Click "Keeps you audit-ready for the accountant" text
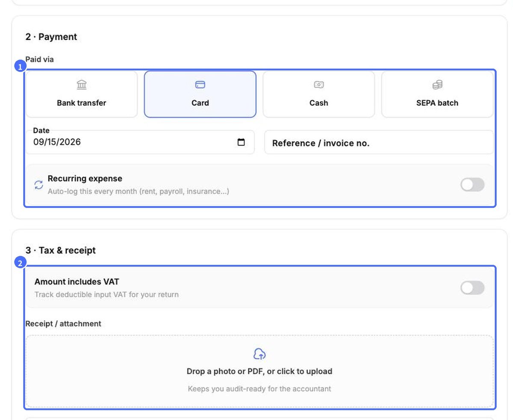This screenshot has height=420, width=513. click(x=259, y=389)
